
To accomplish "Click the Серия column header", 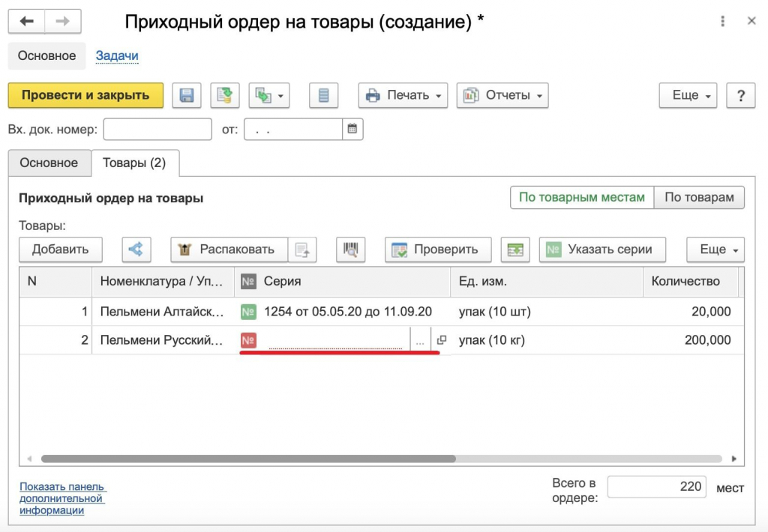I will [342, 282].
